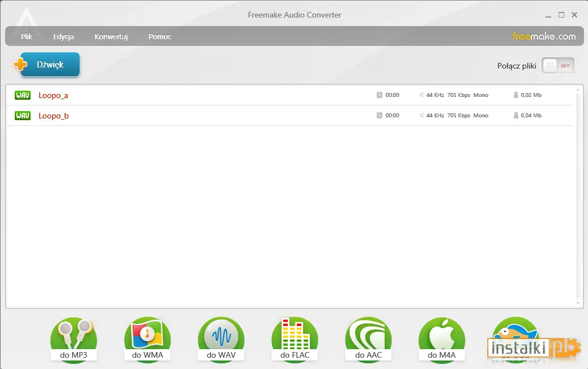
Task: Click the 0,04 Mb size value
Action: pyautogui.click(x=531, y=115)
